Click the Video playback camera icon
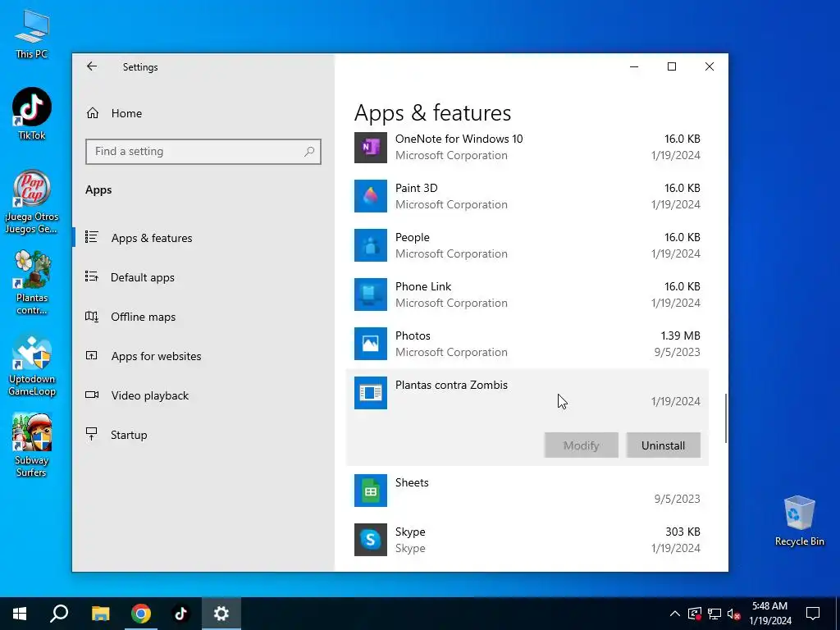Image resolution: width=840 pixels, height=630 pixels. click(x=92, y=395)
